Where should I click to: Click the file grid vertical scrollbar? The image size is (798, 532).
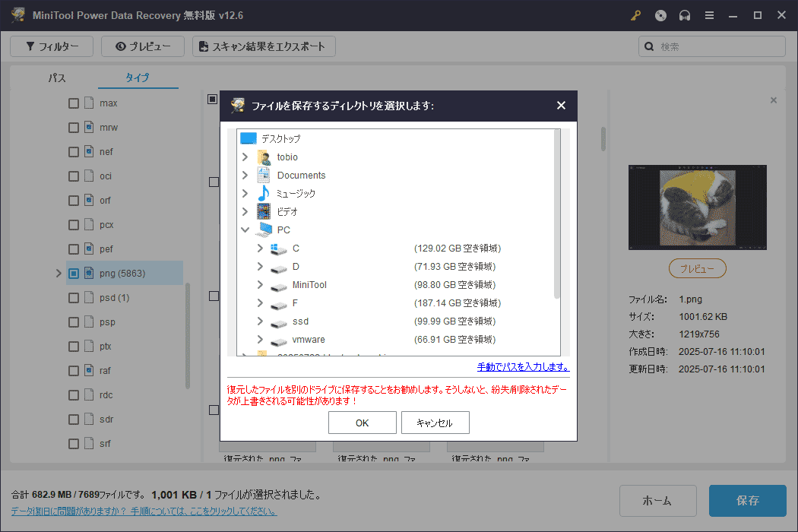point(603,138)
